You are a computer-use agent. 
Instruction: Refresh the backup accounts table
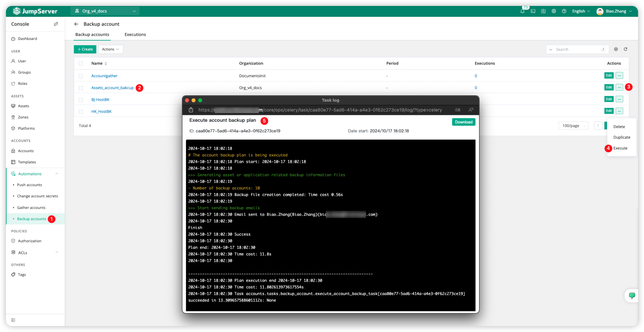(x=625, y=49)
